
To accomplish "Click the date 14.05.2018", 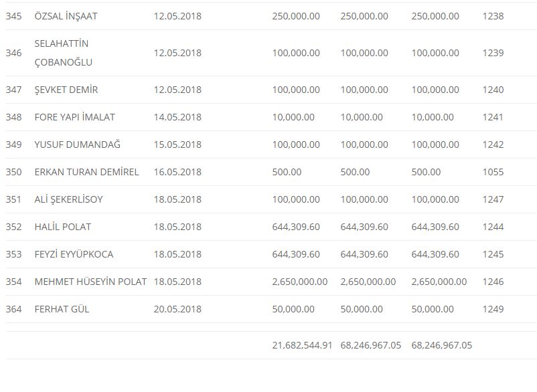I will click(x=177, y=117).
